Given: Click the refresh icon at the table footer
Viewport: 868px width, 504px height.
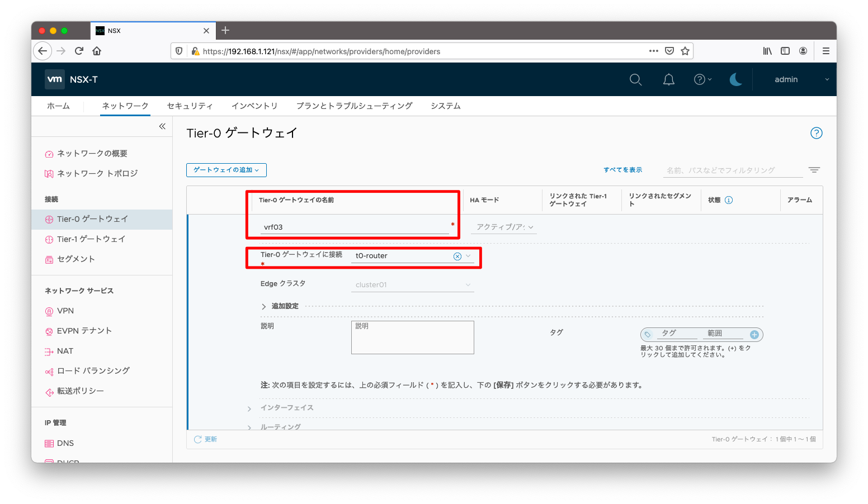Looking at the screenshot, I should 197,439.
